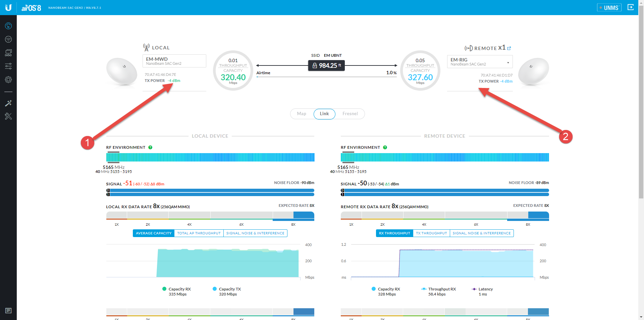Open the log icon at the sidebar bottom

[x=8, y=311]
